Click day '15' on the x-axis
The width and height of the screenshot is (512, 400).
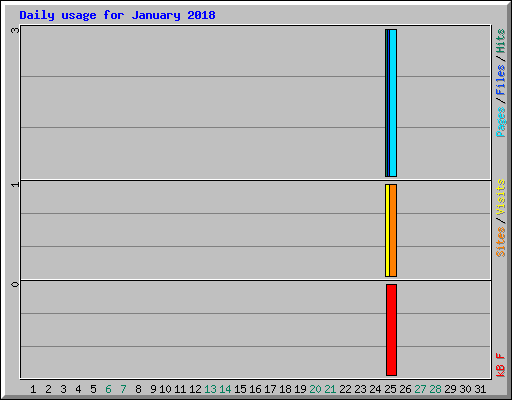pyautogui.click(x=240, y=389)
